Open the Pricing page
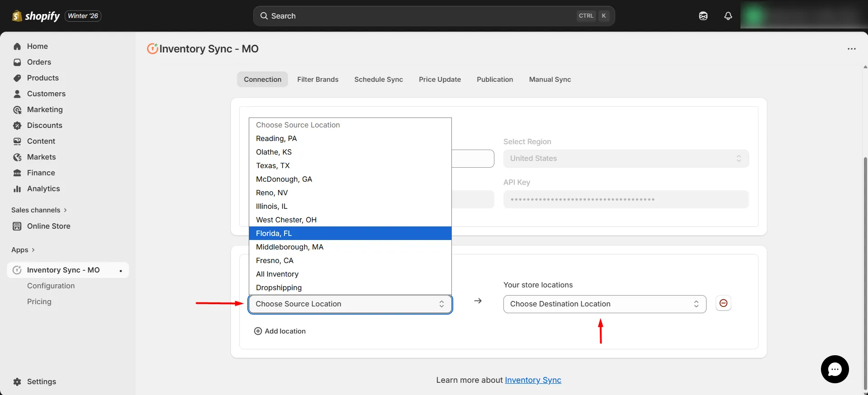Screen dimensions: 868x395 point(39,301)
